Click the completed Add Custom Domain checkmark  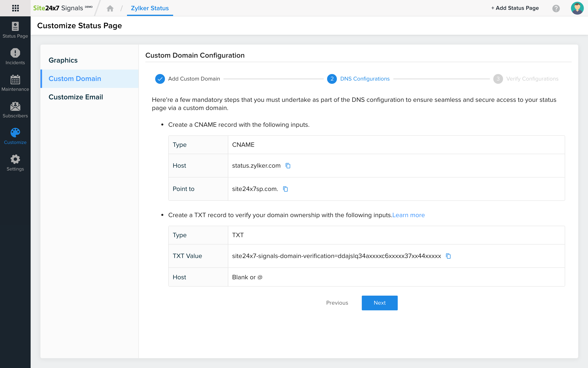(x=160, y=79)
